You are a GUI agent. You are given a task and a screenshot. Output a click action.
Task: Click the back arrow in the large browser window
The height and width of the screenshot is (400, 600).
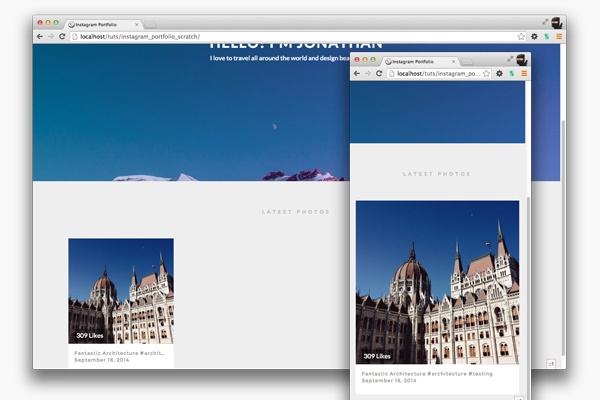coord(40,36)
